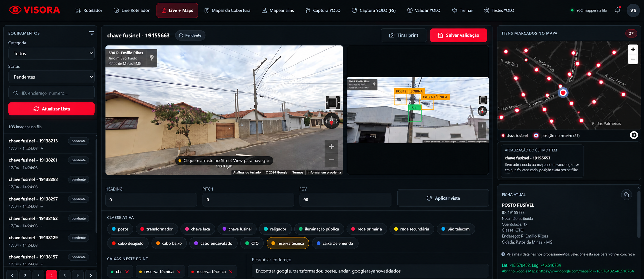Click the Aplicar vista button

point(443,198)
